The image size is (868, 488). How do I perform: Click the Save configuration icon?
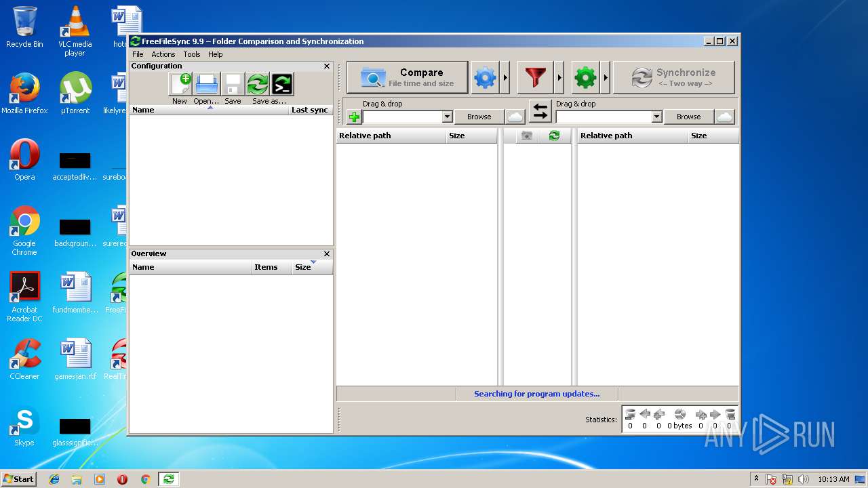(x=233, y=84)
